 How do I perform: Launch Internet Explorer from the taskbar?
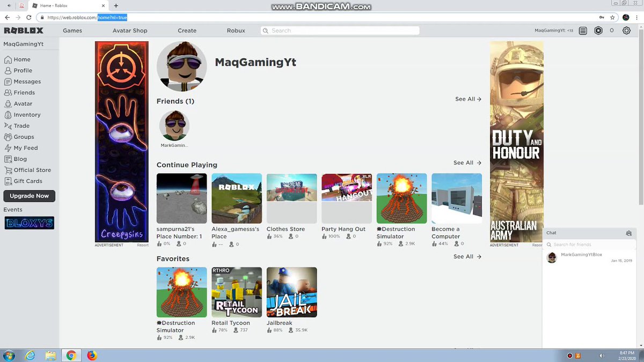[x=30, y=355]
